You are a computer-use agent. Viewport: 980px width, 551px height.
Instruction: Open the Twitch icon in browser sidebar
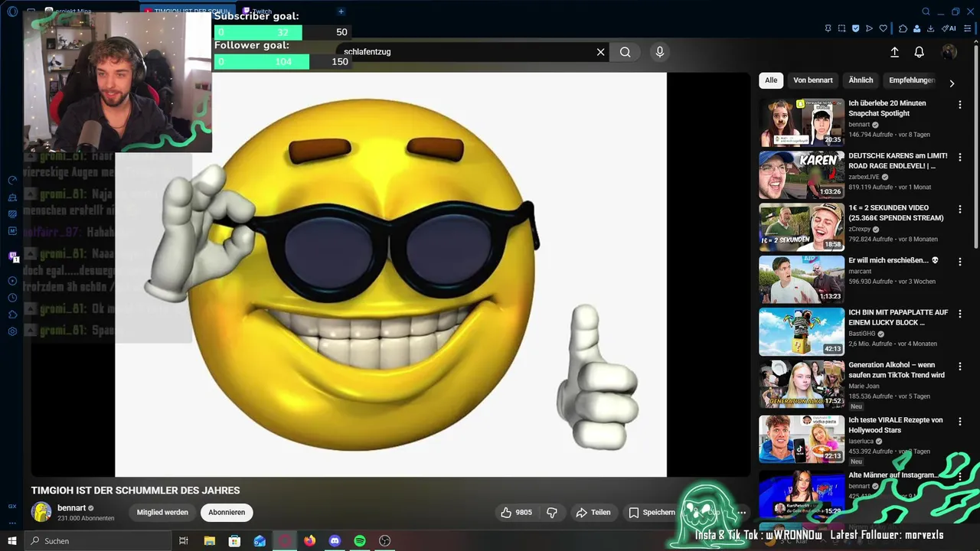[12, 256]
